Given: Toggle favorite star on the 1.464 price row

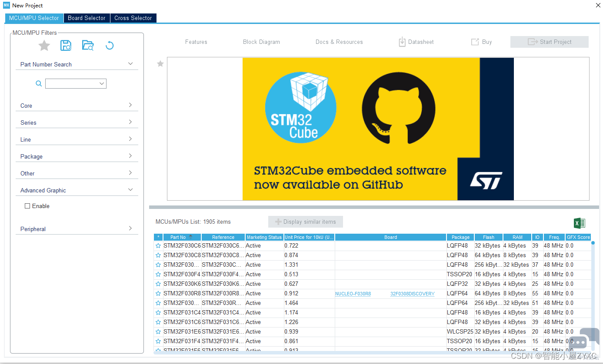Looking at the screenshot, I should click(x=158, y=303).
